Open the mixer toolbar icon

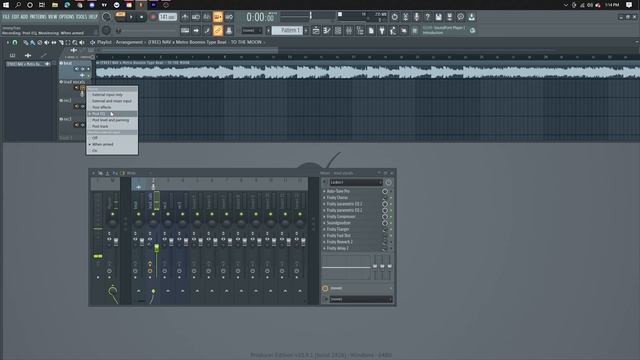point(349,31)
